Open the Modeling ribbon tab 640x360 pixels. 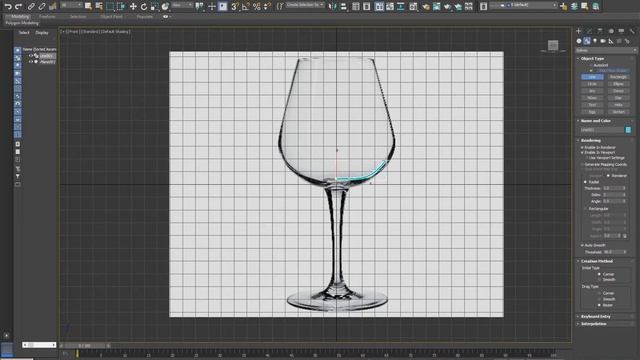coord(20,17)
